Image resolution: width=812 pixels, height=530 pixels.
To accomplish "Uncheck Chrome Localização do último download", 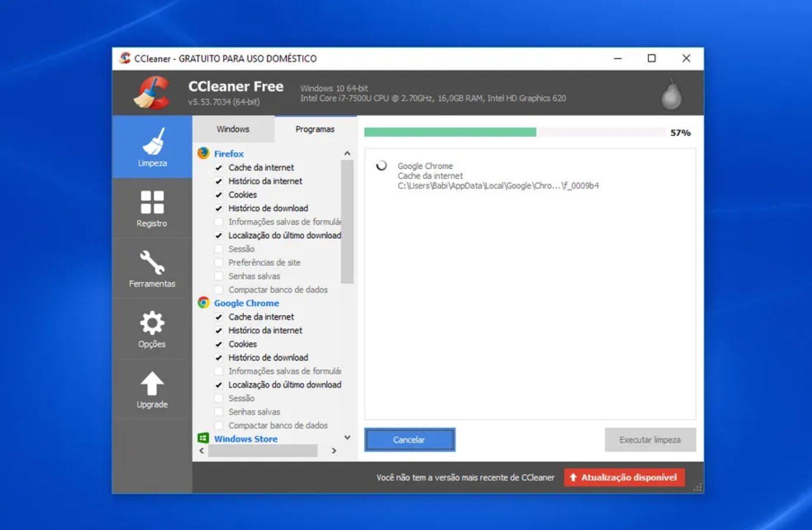I will click(x=219, y=385).
